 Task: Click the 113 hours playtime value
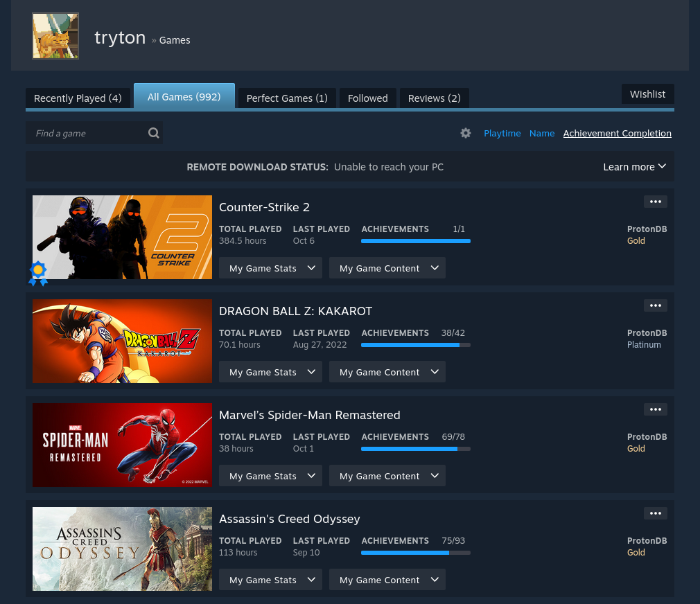[238, 553]
